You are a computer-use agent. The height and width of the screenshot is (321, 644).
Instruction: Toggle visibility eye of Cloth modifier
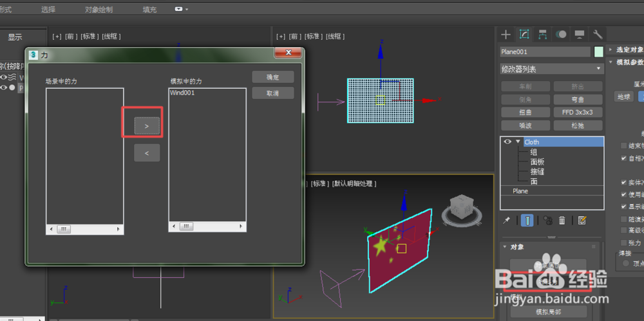507,142
